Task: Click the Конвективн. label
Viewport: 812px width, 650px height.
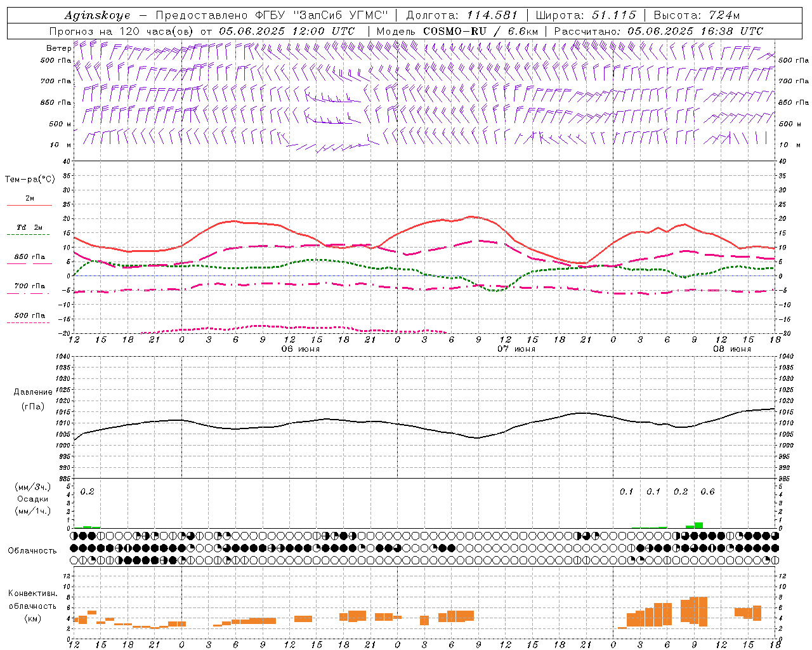Action: pyautogui.click(x=32, y=594)
